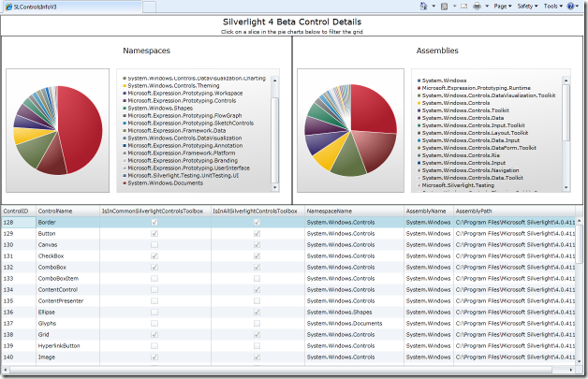
Task: Toggle Canvas's IsInCommonSilverlightControlsToolbox checkbox
Action: 154,245
